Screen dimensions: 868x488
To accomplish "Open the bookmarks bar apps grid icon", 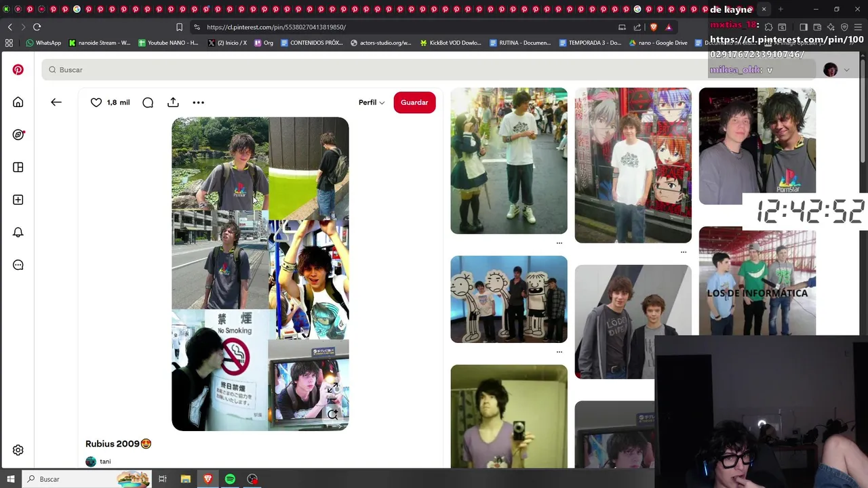I will (9, 43).
